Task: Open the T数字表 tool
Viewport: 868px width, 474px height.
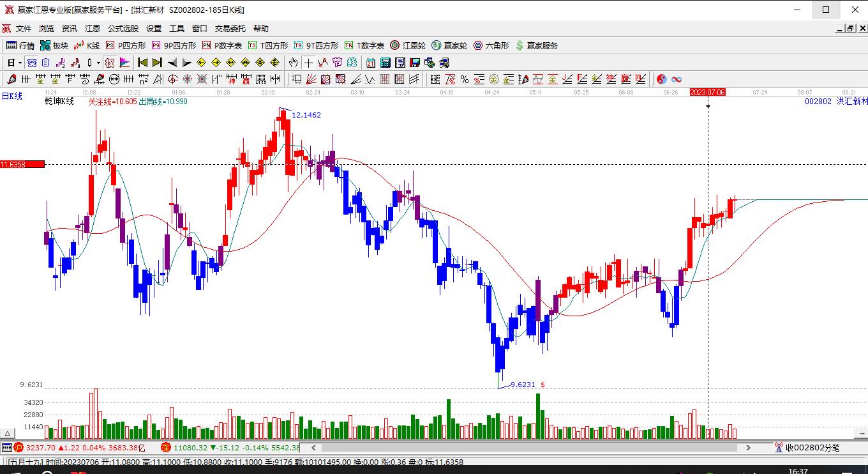Action: pyautogui.click(x=364, y=45)
